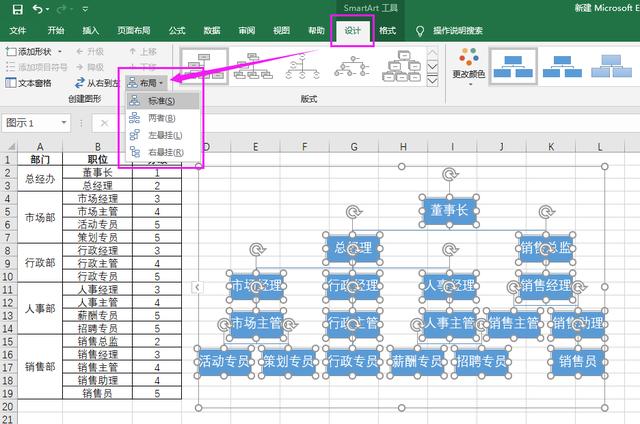This screenshot has height=424, width=640.
Task: Click the 上移 move up button
Action: click(x=143, y=52)
